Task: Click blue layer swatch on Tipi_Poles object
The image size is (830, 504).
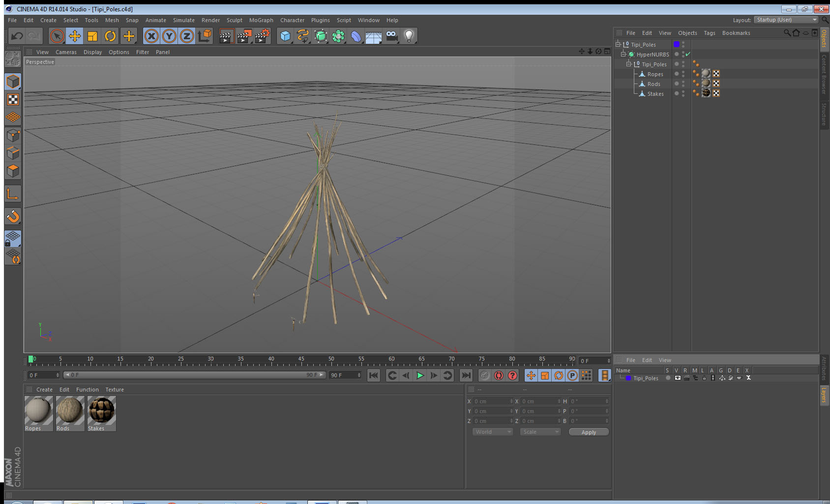Action: click(x=677, y=44)
